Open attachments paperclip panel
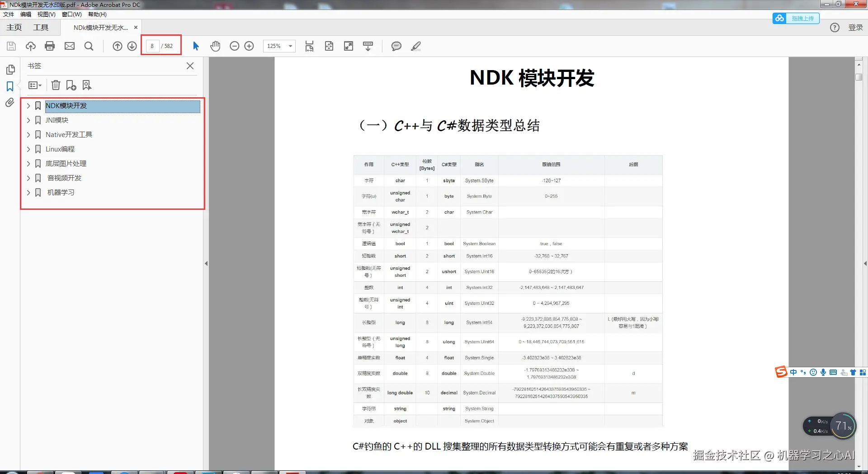This screenshot has height=474, width=868. click(9, 103)
